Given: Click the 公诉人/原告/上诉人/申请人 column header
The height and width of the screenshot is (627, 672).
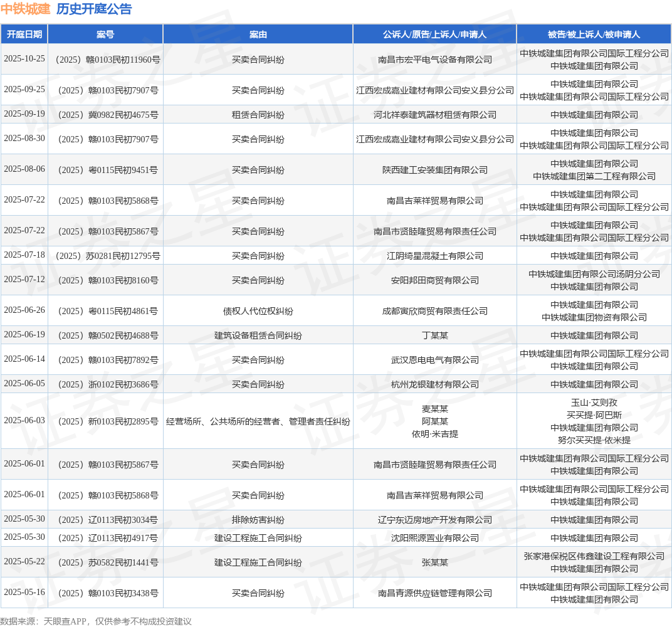Looking at the screenshot, I should point(434,34).
